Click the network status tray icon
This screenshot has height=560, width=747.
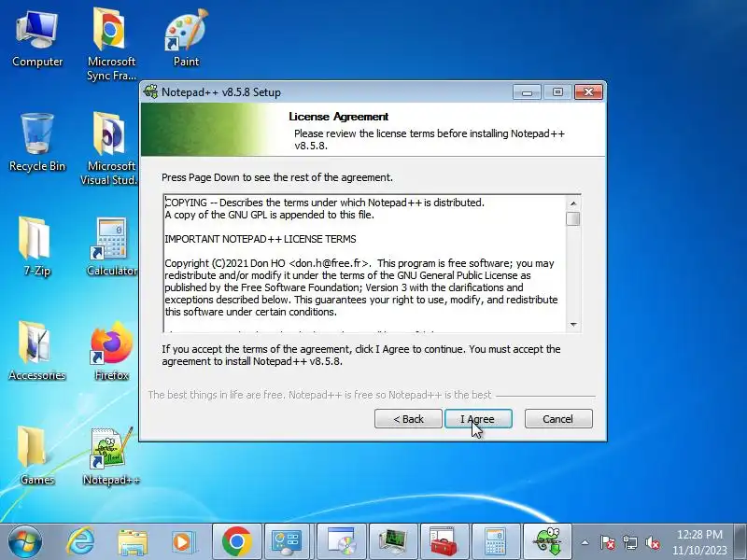click(x=629, y=542)
